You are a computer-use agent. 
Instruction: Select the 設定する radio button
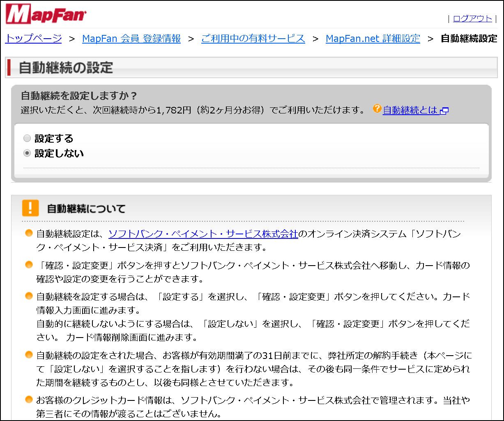(x=27, y=139)
